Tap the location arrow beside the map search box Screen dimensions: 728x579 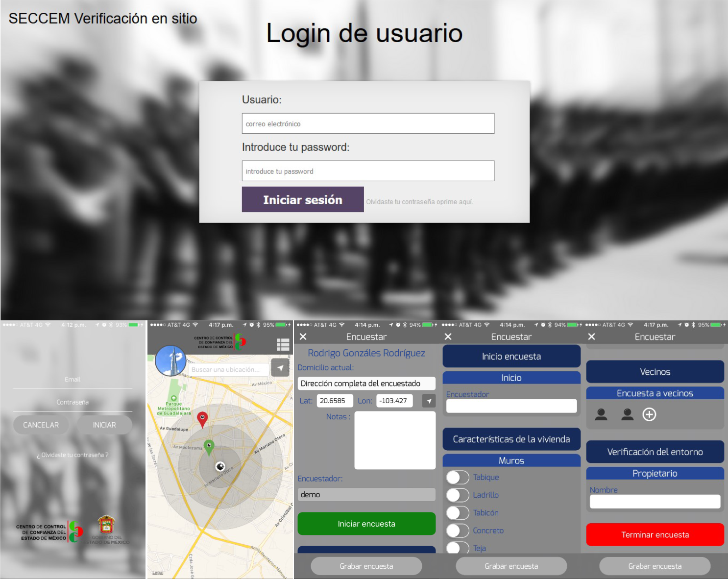280,368
